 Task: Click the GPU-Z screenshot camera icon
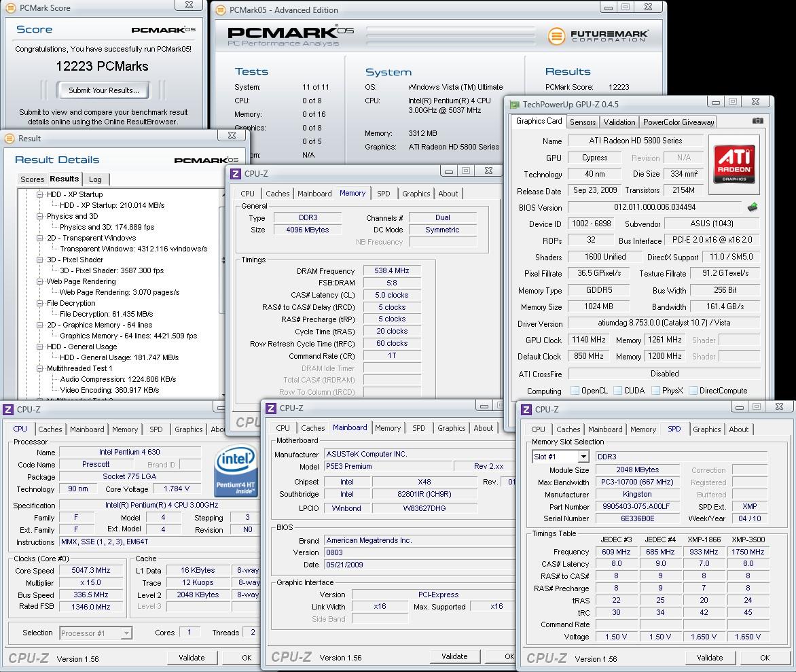(x=757, y=121)
